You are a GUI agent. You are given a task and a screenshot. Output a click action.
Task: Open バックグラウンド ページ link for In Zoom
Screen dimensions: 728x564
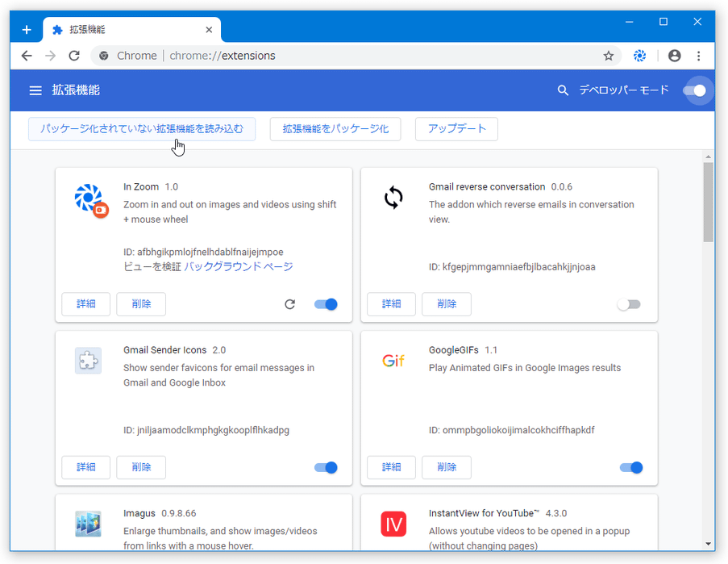pos(238,266)
